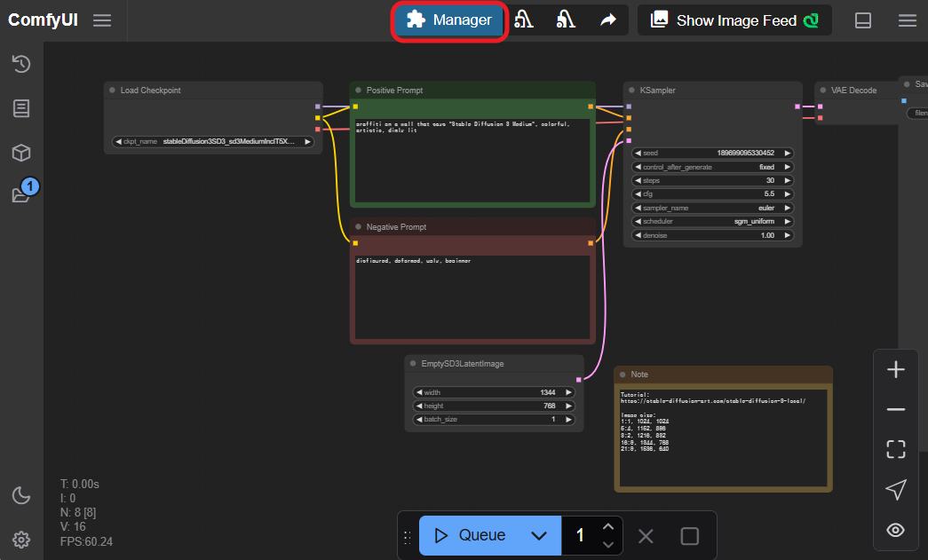The image size is (928, 560).
Task: Open settings gear icon
Action: coord(21,540)
